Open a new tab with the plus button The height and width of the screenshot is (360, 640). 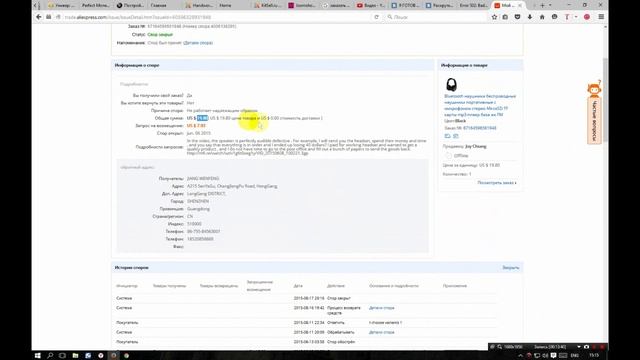(x=542, y=5)
